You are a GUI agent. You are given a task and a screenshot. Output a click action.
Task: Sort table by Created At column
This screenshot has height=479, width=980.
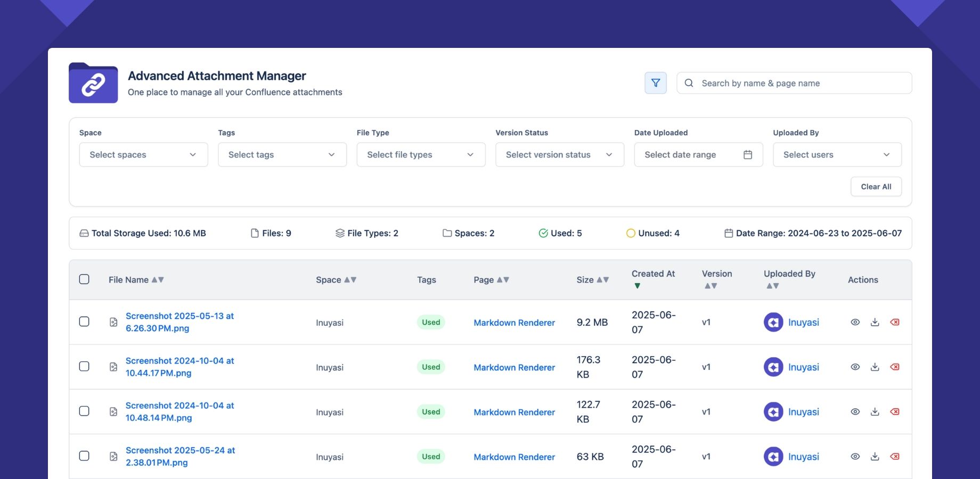637,286
